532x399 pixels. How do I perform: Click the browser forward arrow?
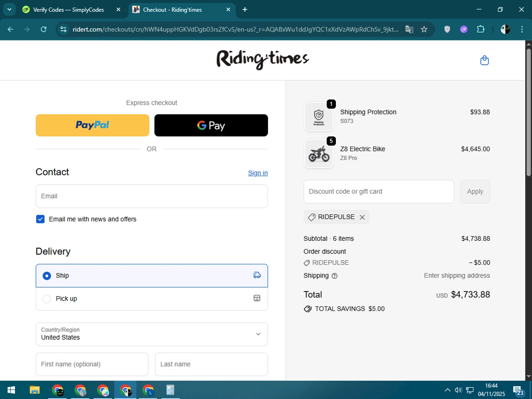tap(27, 29)
